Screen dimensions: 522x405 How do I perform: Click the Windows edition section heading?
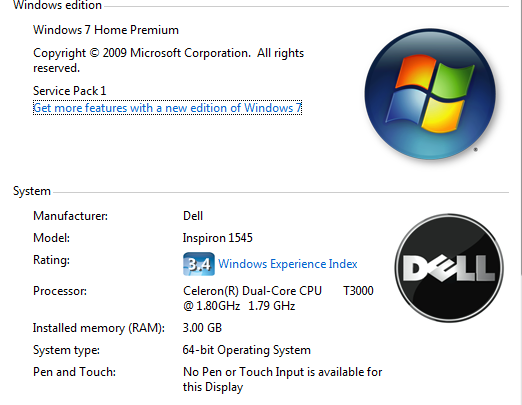(57, 5)
